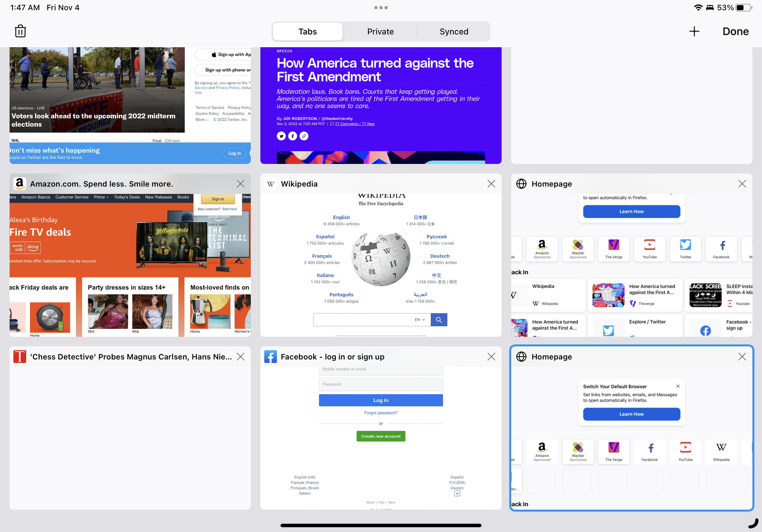This screenshot has height=532, width=762.
Task: Open Twitter shortcut in upper Homepage tab
Action: 685,249
